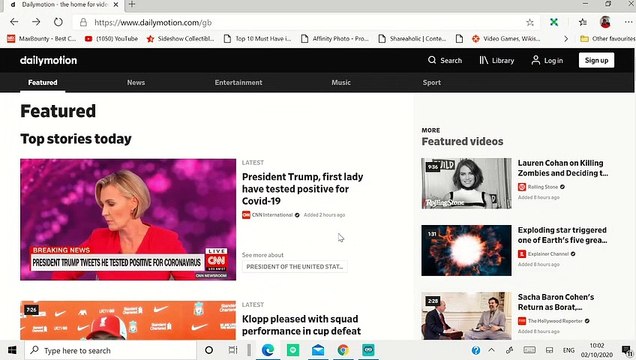The image size is (636, 360).
Task: Open browser settings three-dot menu
Action: tap(628, 22)
